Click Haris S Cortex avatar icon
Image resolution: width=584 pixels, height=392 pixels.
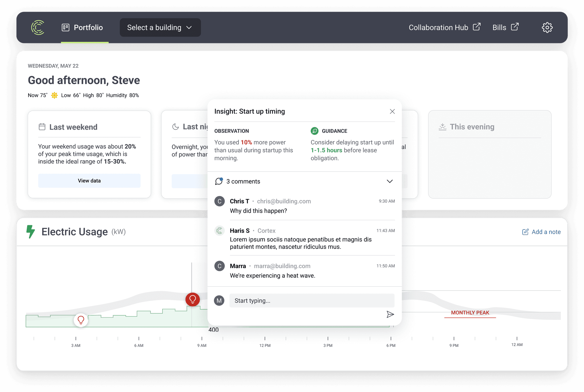pyautogui.click(x=219, y=231)
